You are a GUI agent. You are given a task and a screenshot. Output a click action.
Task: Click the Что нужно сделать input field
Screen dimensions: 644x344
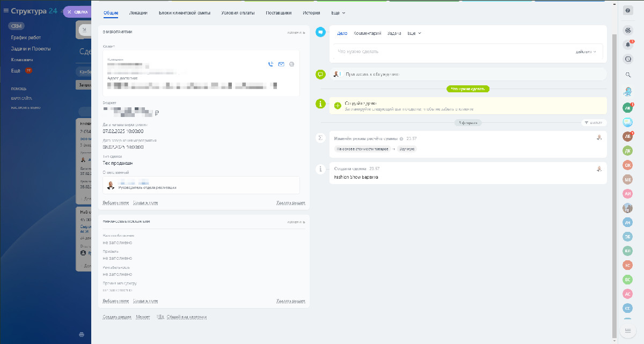coord(451,52)
